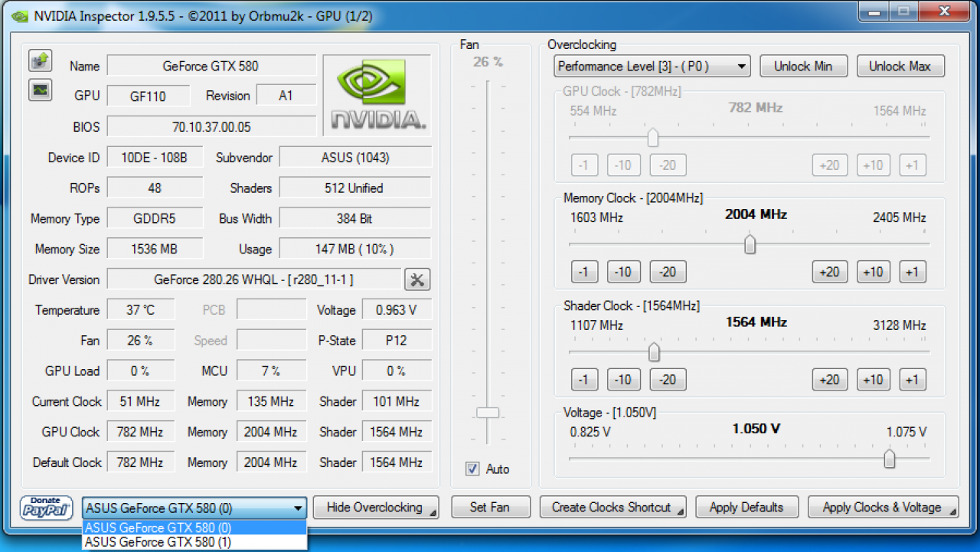Click the Driver Version field
The height and width of the screenshot is (552, 980).
coord(253,279)
